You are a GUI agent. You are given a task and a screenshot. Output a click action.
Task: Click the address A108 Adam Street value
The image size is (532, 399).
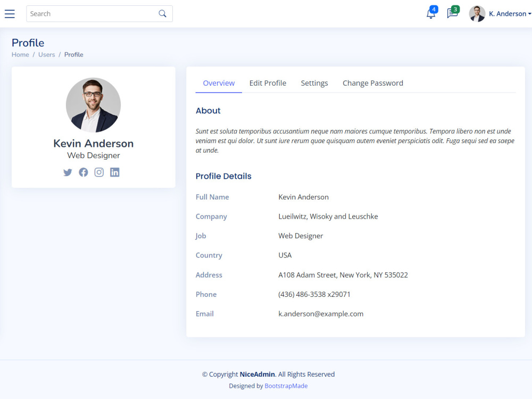(x=343, y=275)
